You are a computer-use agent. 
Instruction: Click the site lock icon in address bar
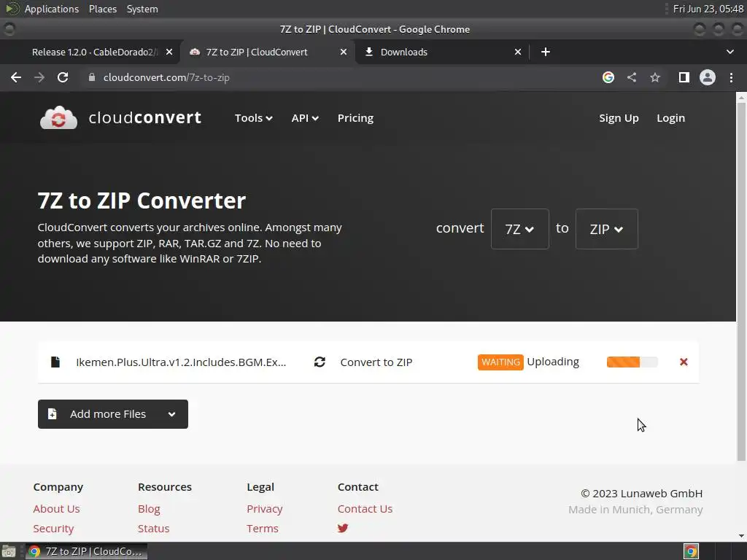click(x=92, y=77)
